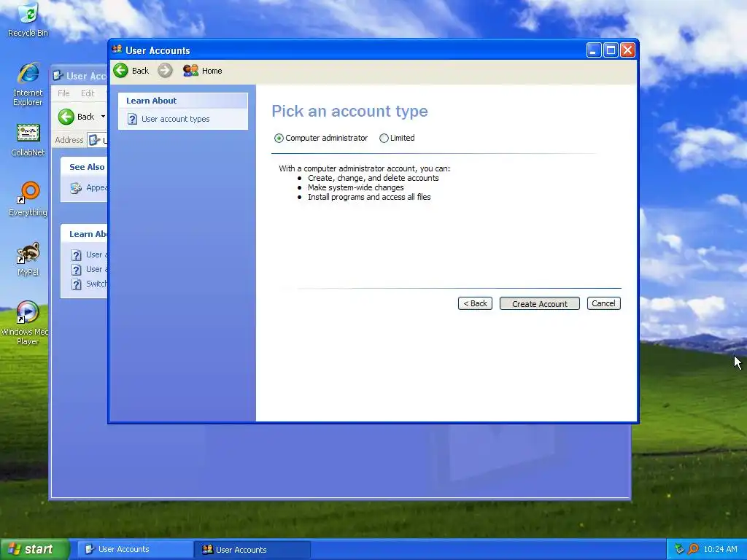Click background User Accounts title icon

(x=58, y=76)
